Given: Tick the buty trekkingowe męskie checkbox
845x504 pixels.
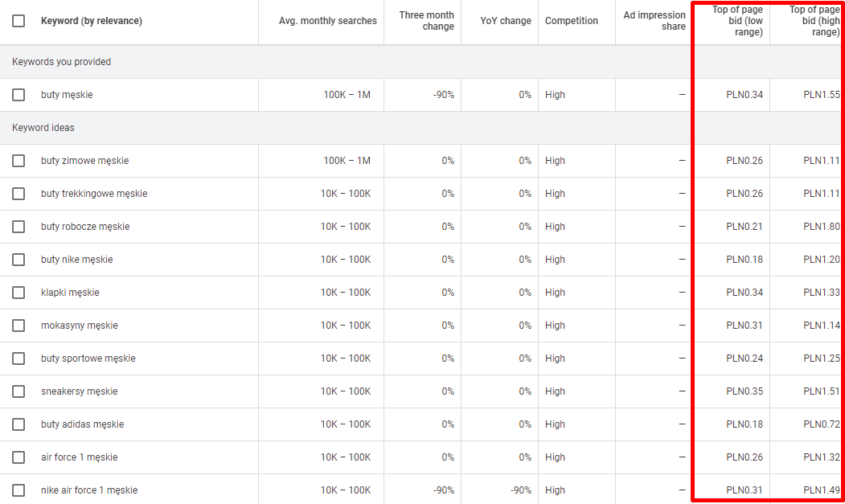Looking at the screenshot, I should pos(18,194).
